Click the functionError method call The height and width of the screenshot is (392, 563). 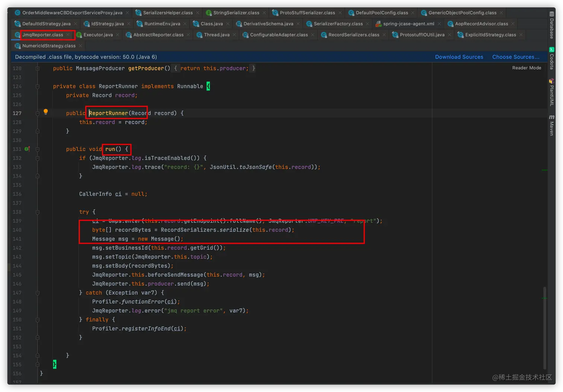click(143, 302)
